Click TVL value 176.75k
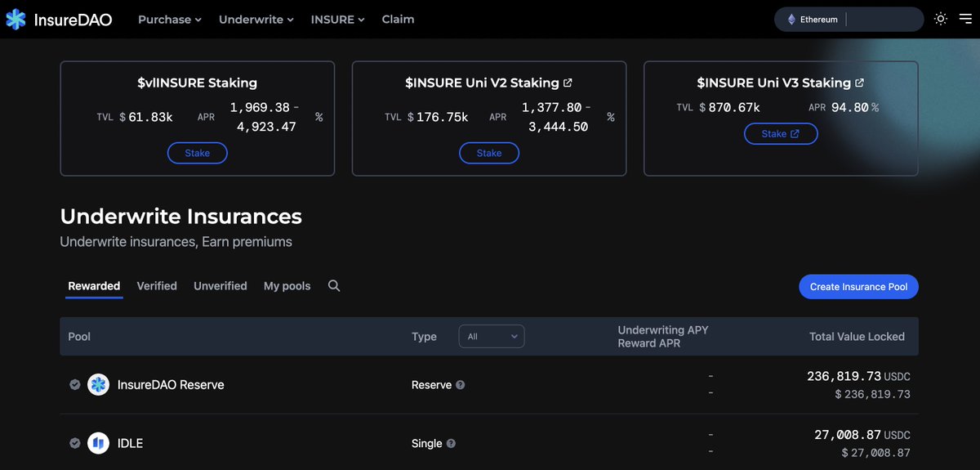Viewport: 980px width, 470px height. click(442, 117)
